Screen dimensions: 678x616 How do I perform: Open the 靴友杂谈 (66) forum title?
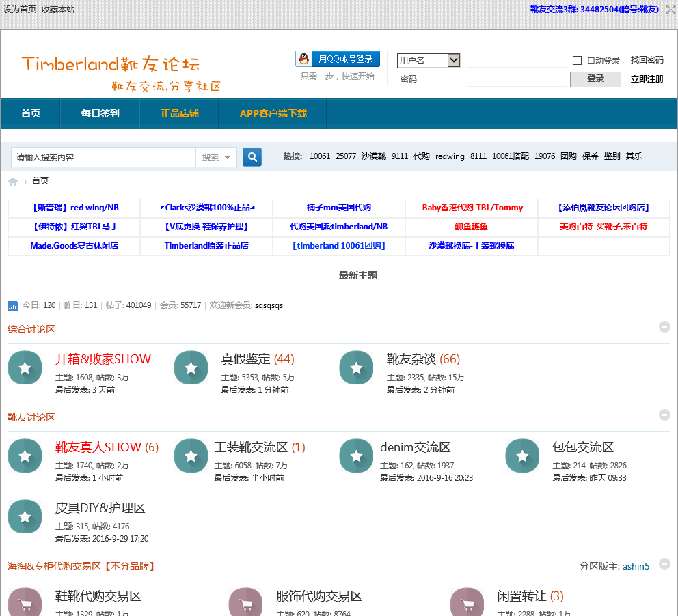tap(423, 359)
